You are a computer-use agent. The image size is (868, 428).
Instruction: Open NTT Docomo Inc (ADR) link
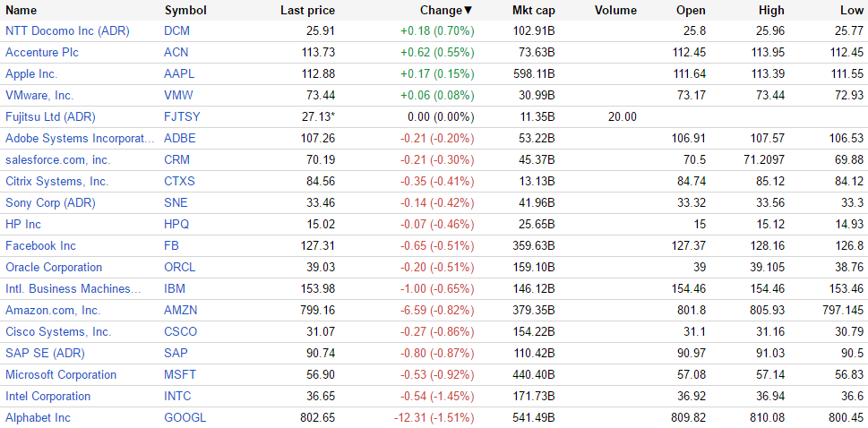pyautogui.click(x=67, y=30)
